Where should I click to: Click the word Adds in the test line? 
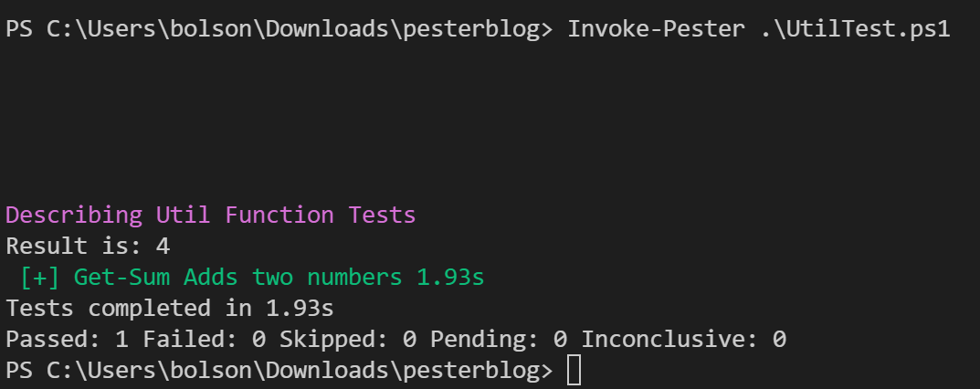(x=211, y=278)
